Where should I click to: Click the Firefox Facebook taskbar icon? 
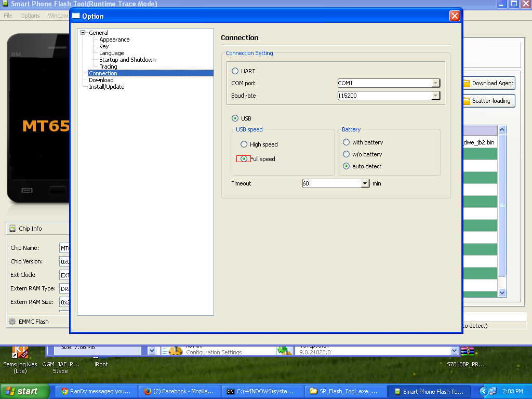[148, 392]
